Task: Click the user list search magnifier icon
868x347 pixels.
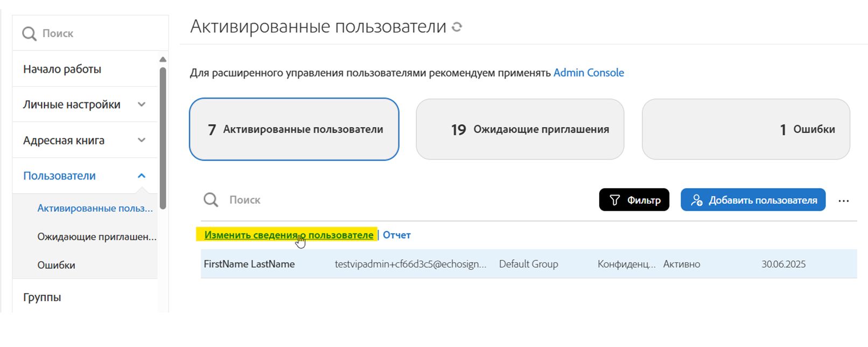Action: tap(211, 200)
